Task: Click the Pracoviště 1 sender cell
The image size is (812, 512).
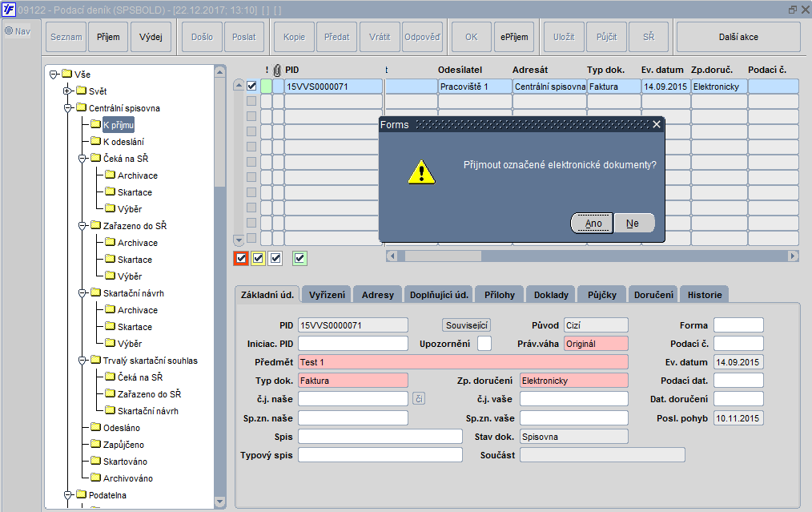Action: pyautogui.click(x=475, y=86)
